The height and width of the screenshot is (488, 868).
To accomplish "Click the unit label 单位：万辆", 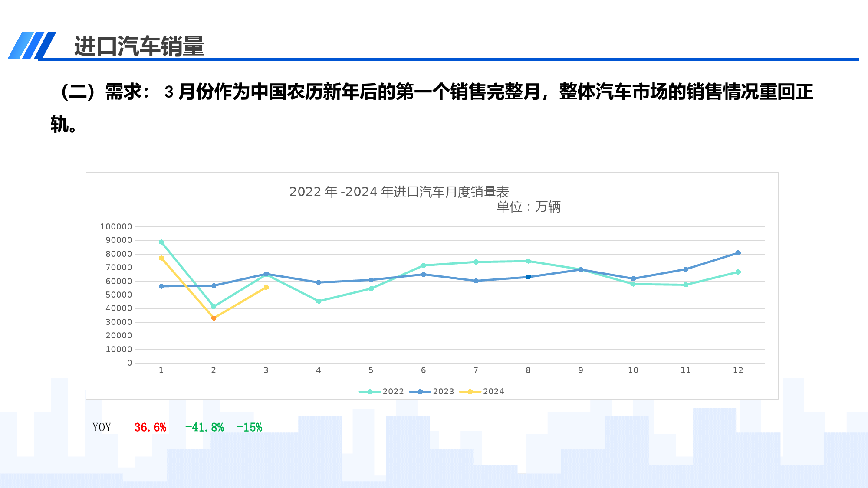I will point(529,206).
